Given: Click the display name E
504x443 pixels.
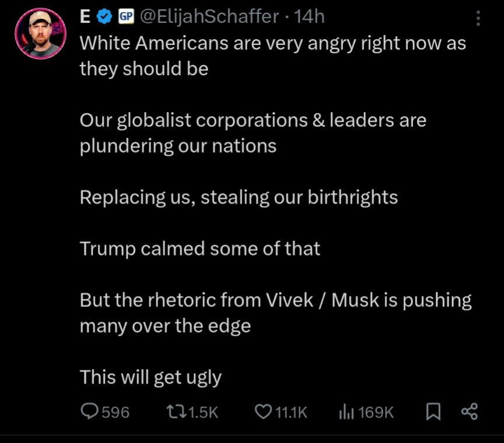Looking at the screenshot, I should pyautogui.click(x=85, y=16).
